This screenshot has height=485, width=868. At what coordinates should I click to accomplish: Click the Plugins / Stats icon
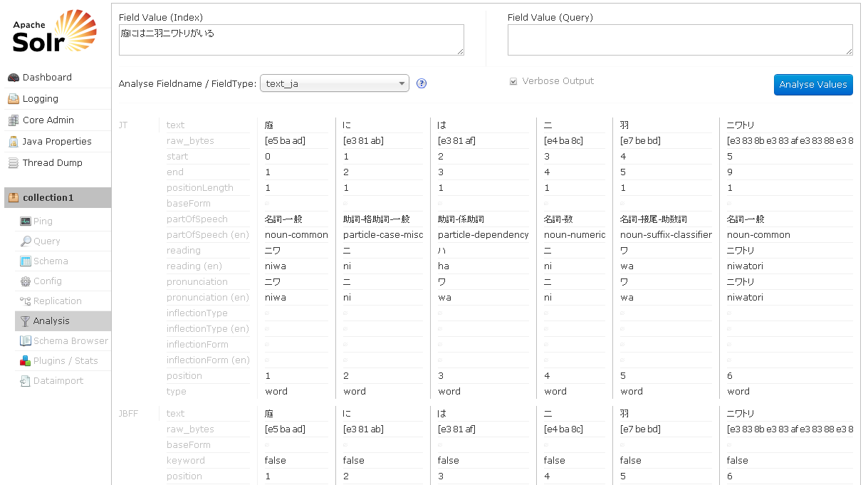pyautogui.click(x=26, y=361)
